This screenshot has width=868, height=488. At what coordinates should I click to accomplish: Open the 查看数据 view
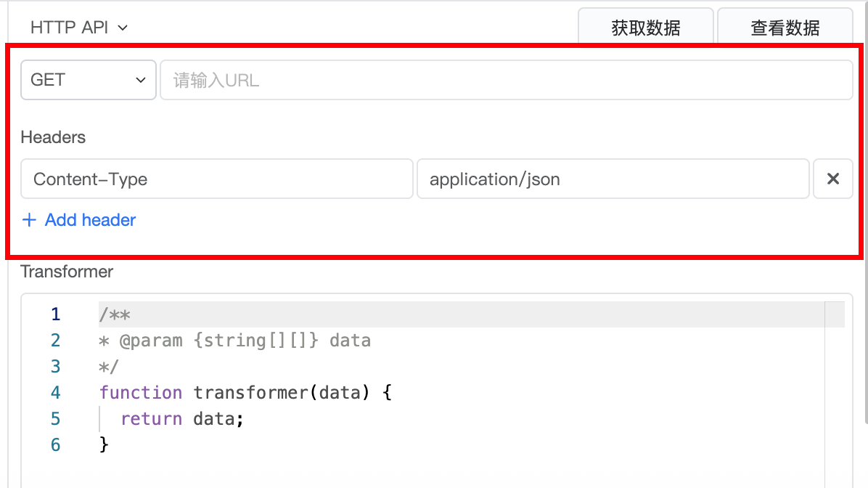point(785,28)
